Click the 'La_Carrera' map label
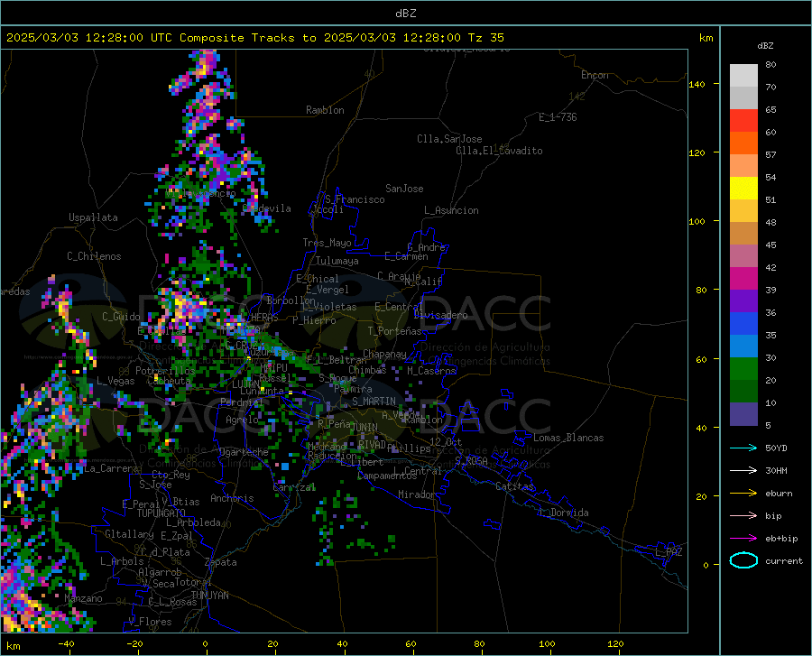This screenshot has width=812, height=656. click(111, 468)
